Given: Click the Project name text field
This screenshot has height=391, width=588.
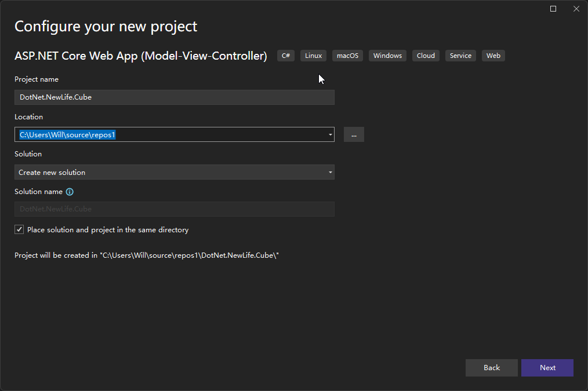Looking at the screenshot, I should coord(175,97).
